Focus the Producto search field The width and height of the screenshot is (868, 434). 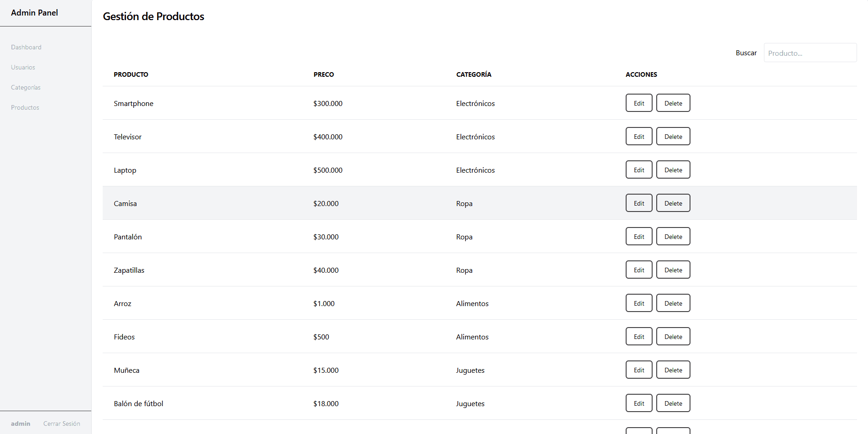810,53
